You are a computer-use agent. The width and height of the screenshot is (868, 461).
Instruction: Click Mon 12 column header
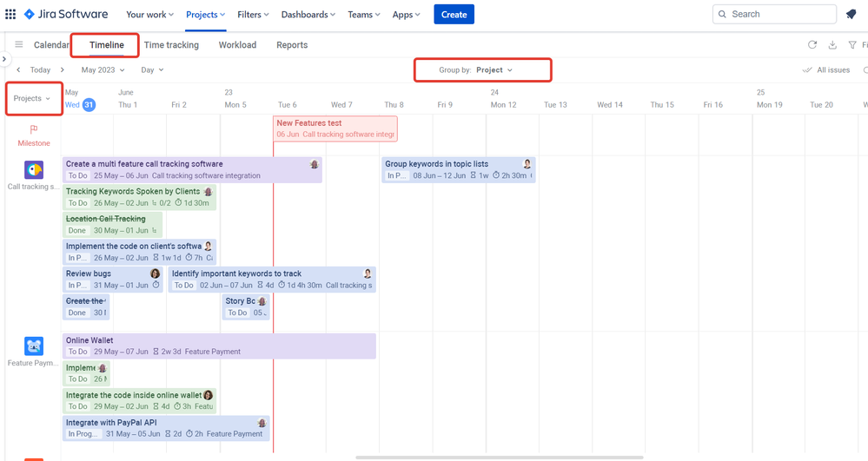(503, 104)
